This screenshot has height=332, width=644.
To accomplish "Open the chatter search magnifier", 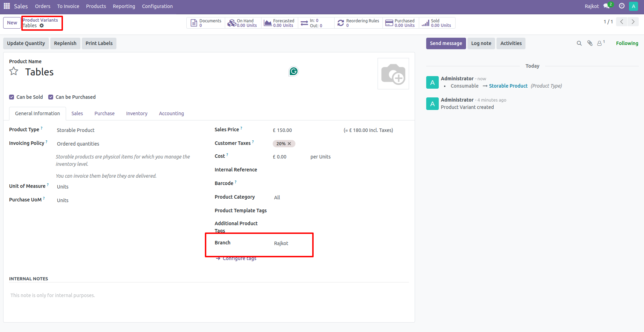I will tap(579, 43).
